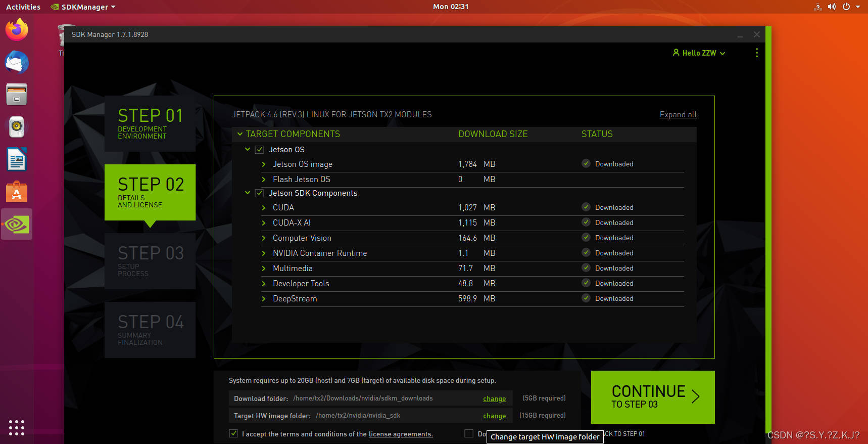Change the Download folder location
The height and width of the screenshot is (444, 868).
(x=494, y=398)
